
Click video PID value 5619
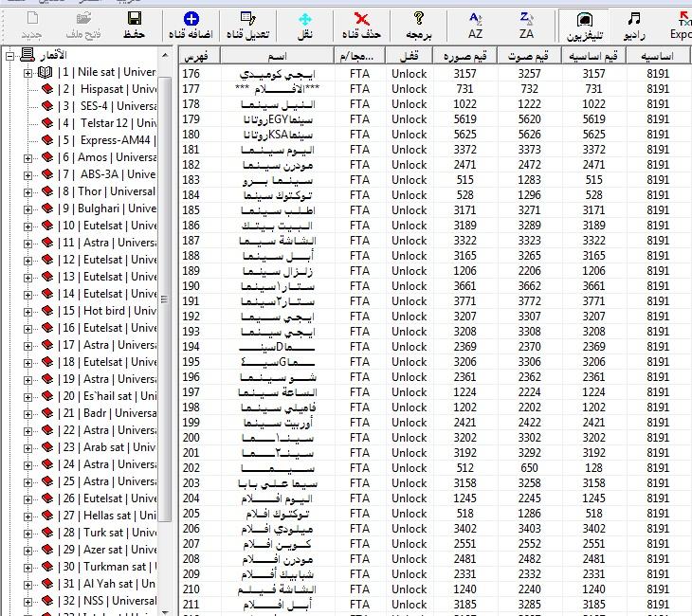(464, 119)
